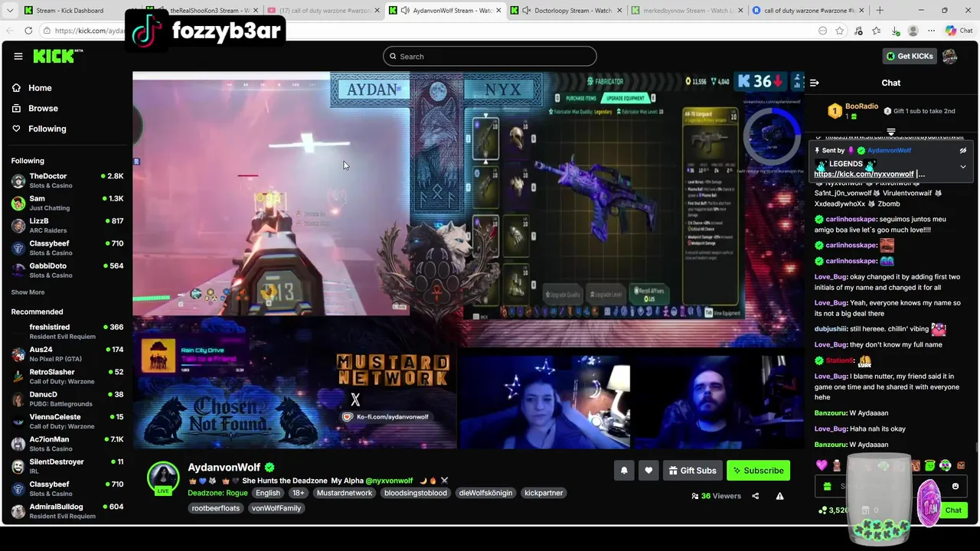This screenshot has height=551, width=980.
Task: Click BooRadio in the gift leaderboard
Action: 861,106
